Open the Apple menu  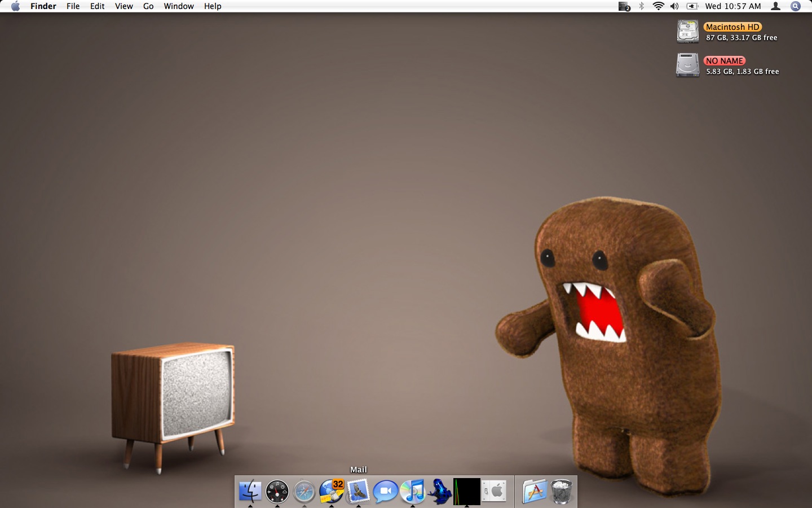(x=15, y=6)
